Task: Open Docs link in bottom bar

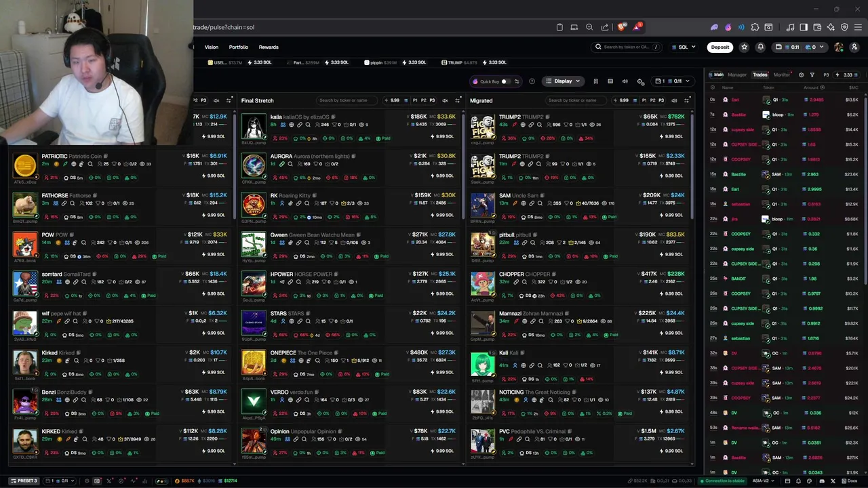Action: pos(849,481)
